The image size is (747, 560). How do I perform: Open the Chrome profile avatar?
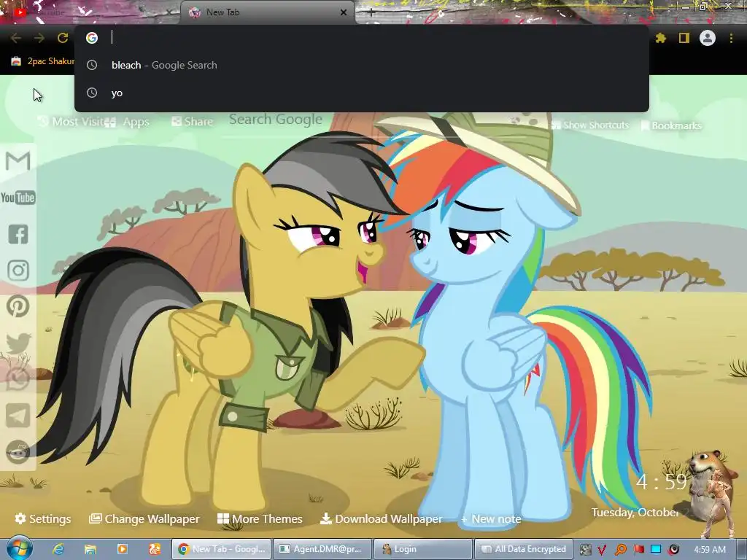pyautogui.click(x=707, y=38)
